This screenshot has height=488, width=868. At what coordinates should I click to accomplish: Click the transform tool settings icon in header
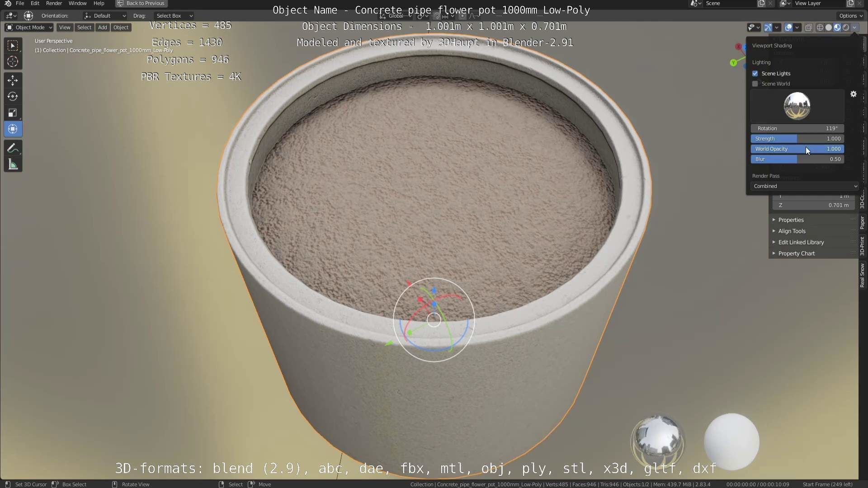click(28, 16)
